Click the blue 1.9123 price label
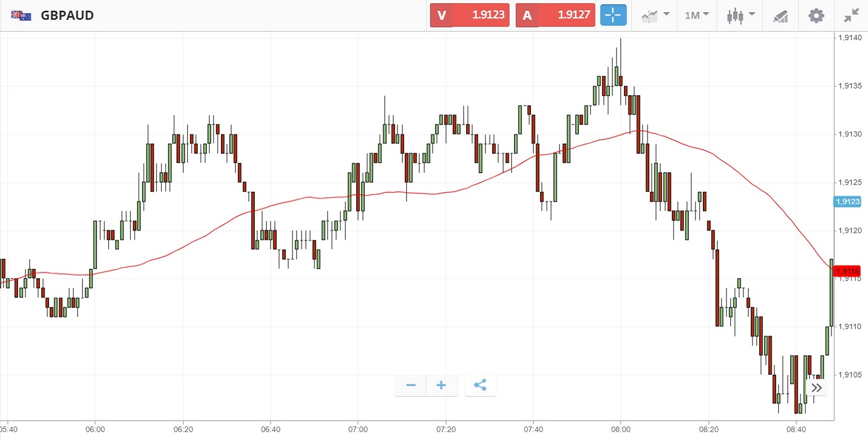 pos(848,201)
